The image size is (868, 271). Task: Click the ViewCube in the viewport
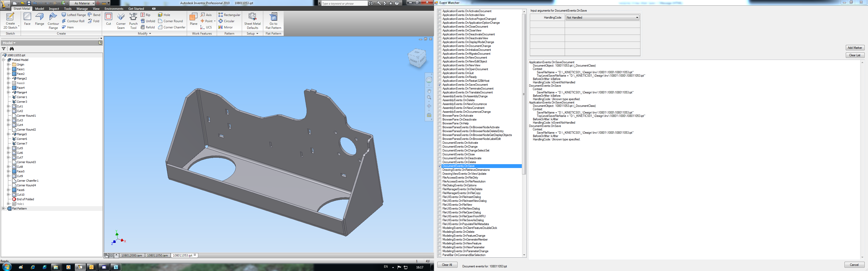pos(417,59)
